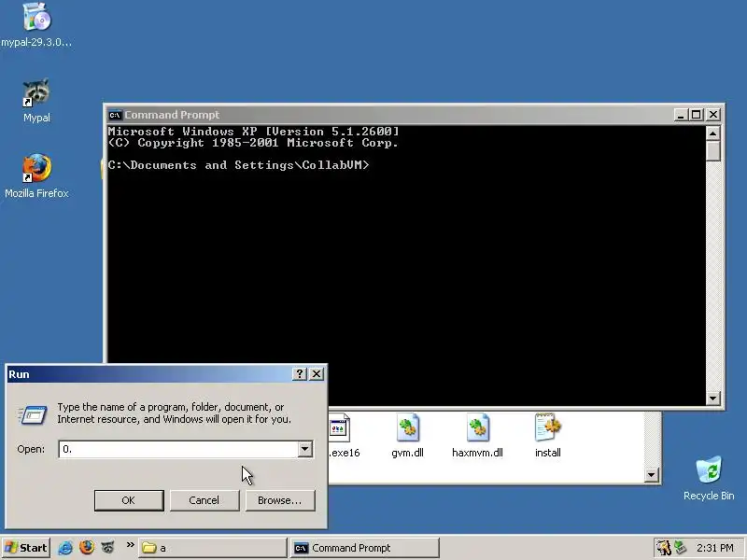Open the network system tray icon
This screenshot has width=747, height=560.
681,548
